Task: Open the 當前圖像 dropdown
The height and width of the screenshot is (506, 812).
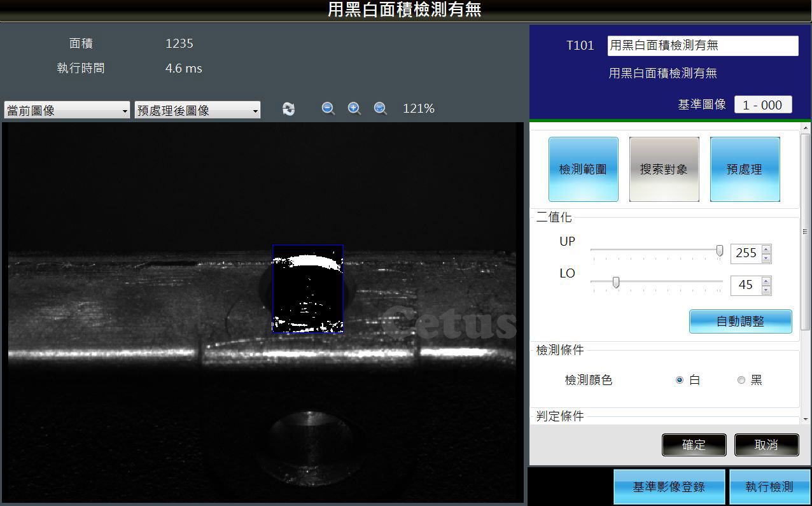Action: [67, 110]
